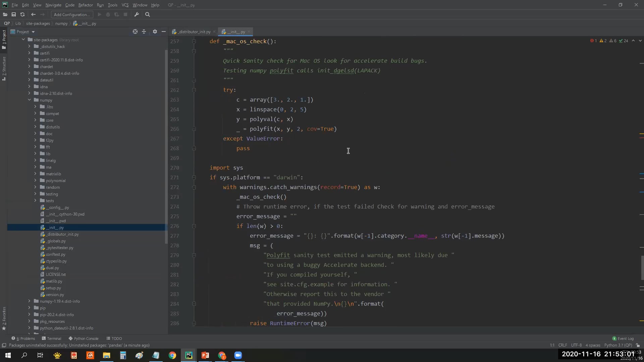Screen dimensions: 644x362
Task: Click the Back navigation arrow
Action: 33,14
